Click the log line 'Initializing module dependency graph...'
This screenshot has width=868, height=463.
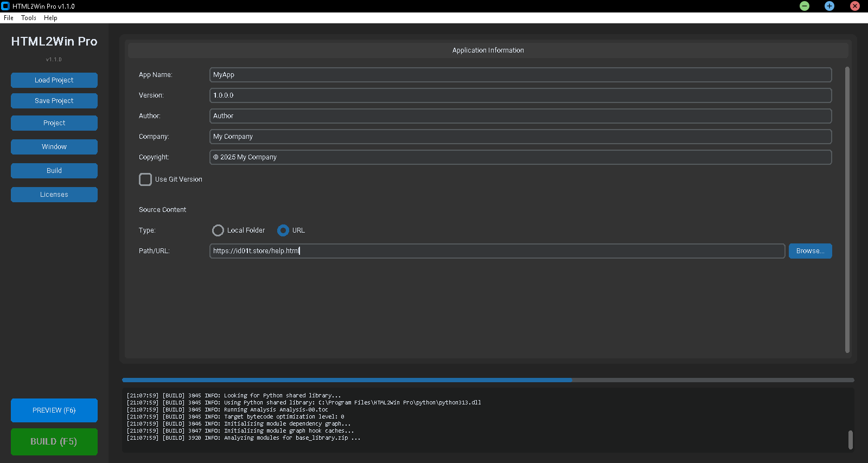click(x=239, y=424)
